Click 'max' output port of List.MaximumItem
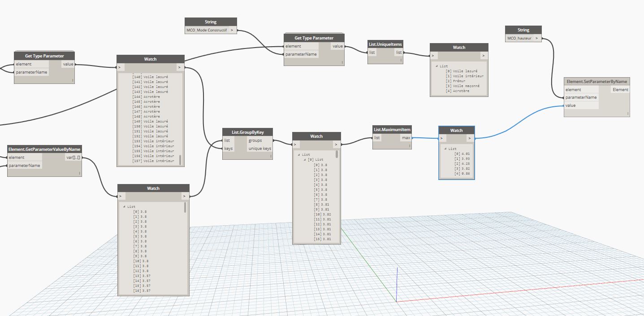 coord(406,138)
